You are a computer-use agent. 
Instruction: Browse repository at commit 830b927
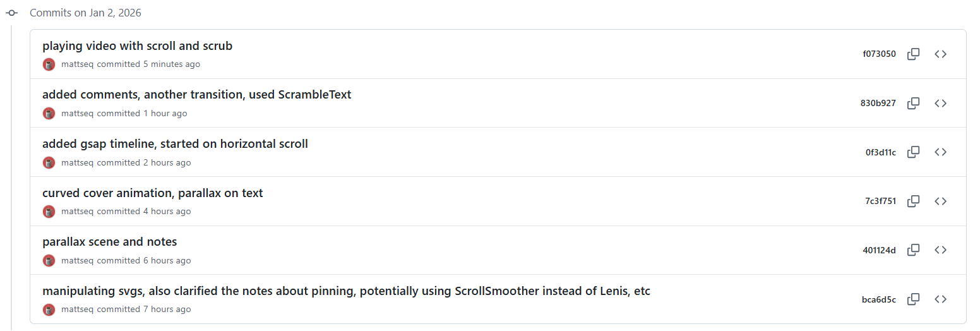click(x=940, y=103)
